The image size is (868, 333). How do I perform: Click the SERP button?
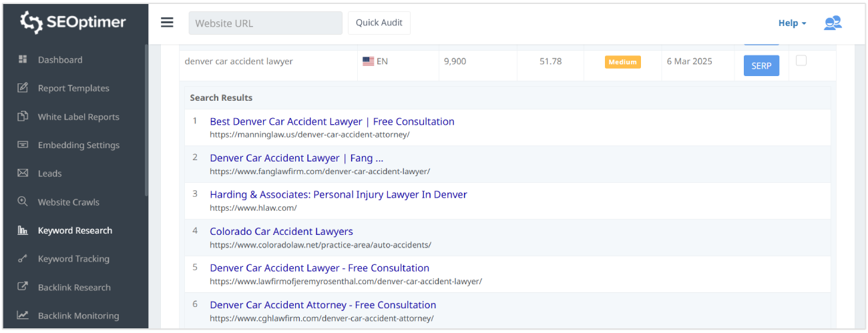tap(761, 65)
